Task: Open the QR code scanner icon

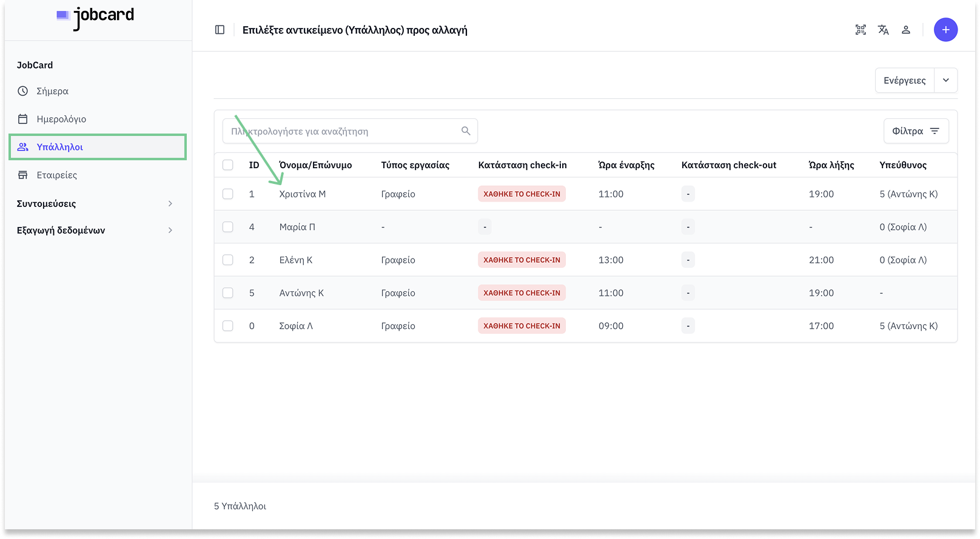Action: [861, 30]
